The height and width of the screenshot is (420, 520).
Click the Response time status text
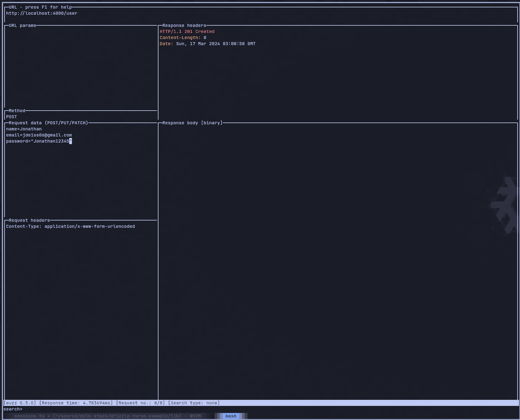(x=76, y=403)
